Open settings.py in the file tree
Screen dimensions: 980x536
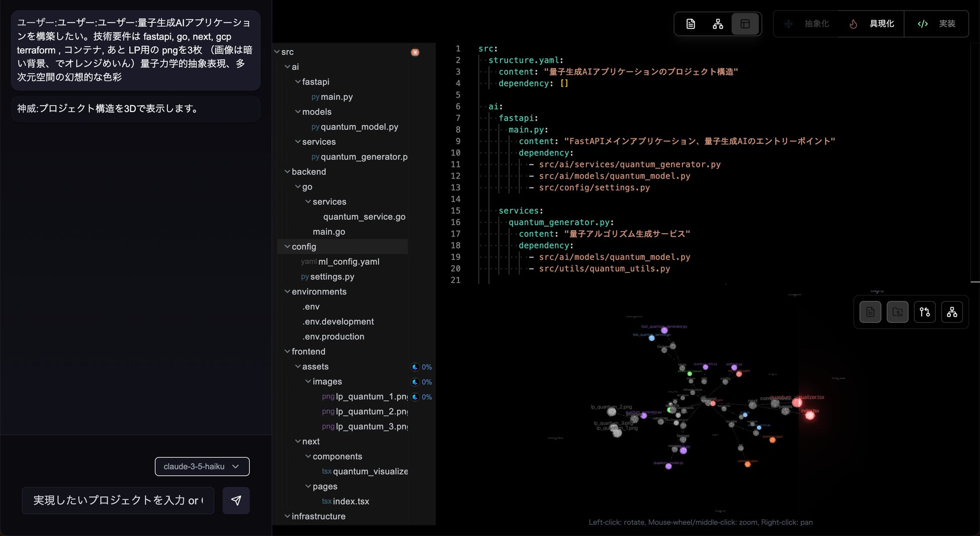(328, 277)
